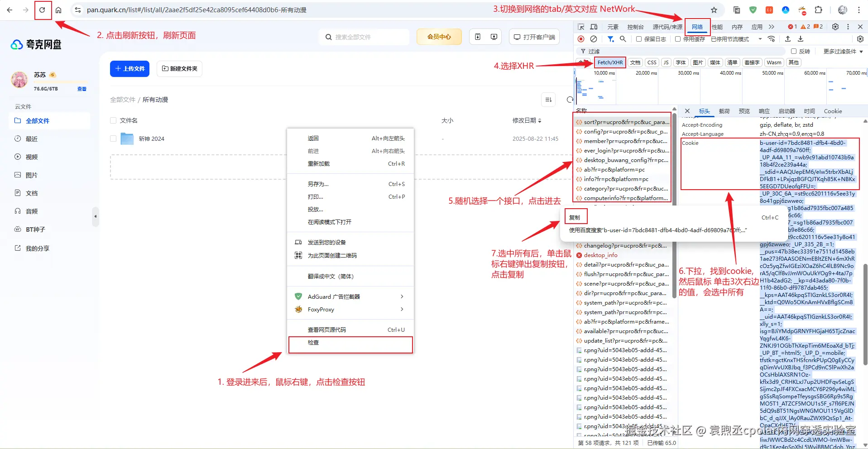Expand the 更多过滤条件 dropdown
Screen dimensions: 868x449
pyautogui.click(x=843, y=51)
